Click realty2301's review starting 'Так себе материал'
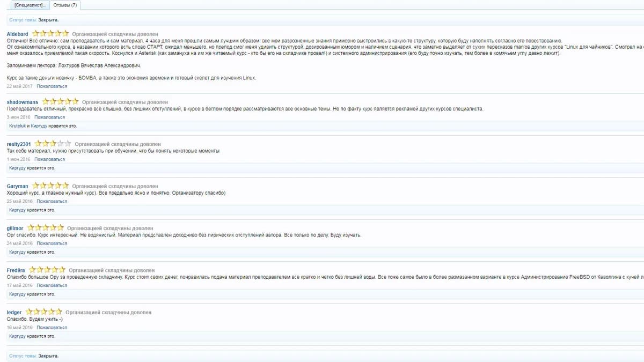The height and width of the screenshot is (362, 644). pos(113,151)
